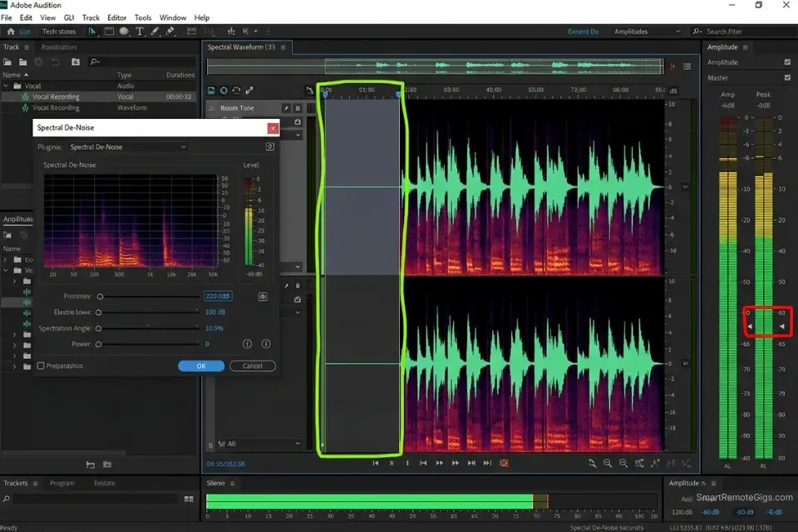Click the Elestre Lowa slider handle
The width and height of the screenshot is (798, 532).
[99, 312]
